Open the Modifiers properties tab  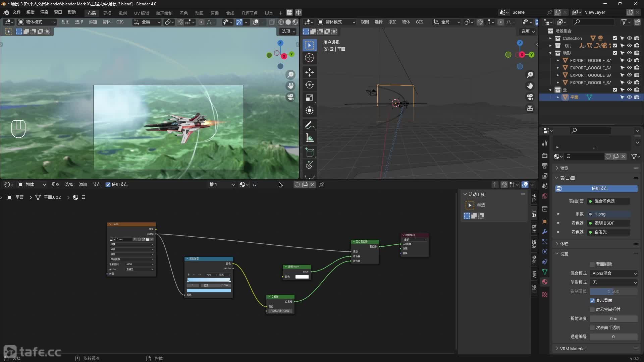[545, 232]
